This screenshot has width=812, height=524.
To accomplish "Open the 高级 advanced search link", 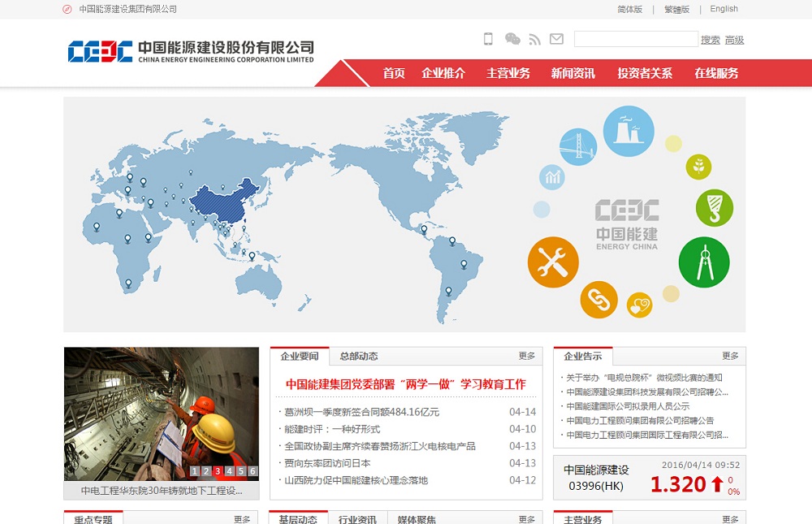I will click(x=734, y=40).
